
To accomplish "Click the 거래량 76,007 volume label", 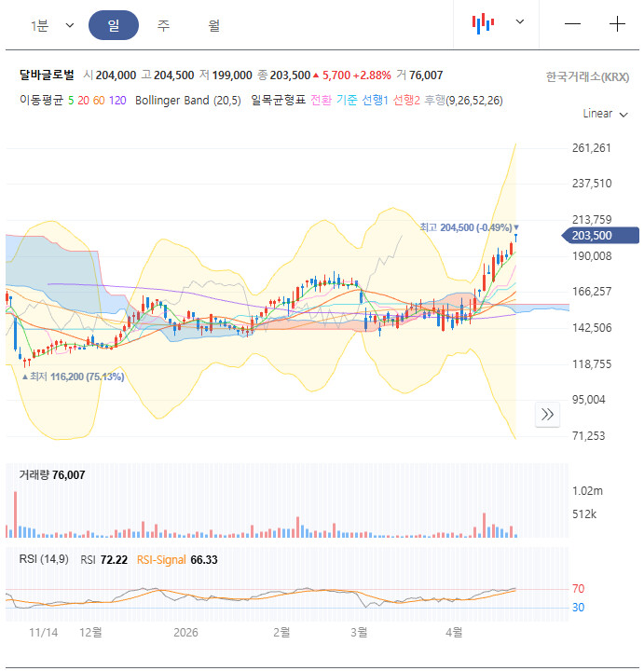I will pyautogui.click(x=52, y=474).
